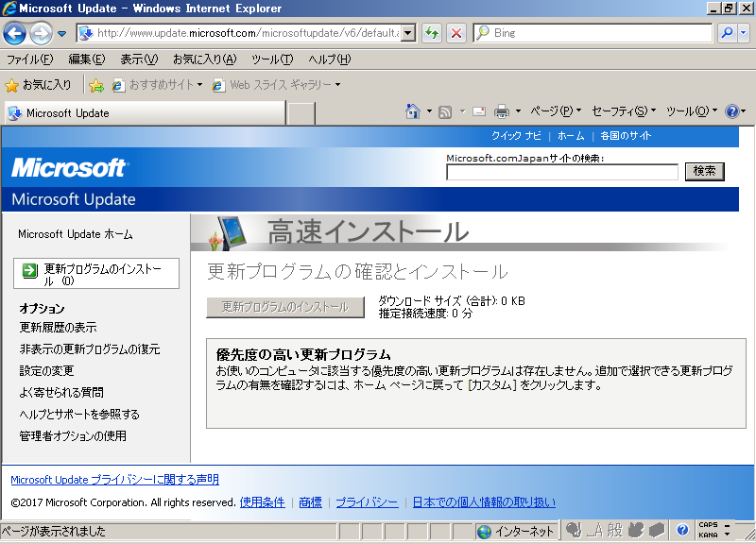The height and width of the screenshot is (544, 756).
Task: Expand the ページ(P) toolbar dropdown
Action: 556,111
